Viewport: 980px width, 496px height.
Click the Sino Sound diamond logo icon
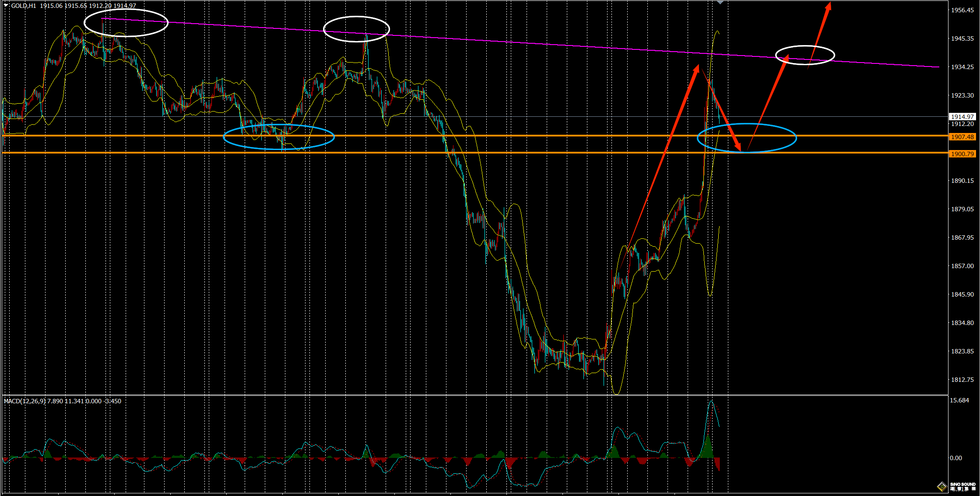[942, 486]
